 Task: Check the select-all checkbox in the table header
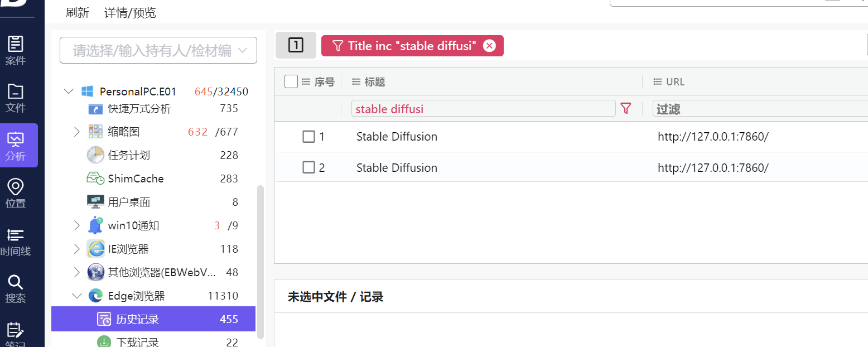click(291, 81)
